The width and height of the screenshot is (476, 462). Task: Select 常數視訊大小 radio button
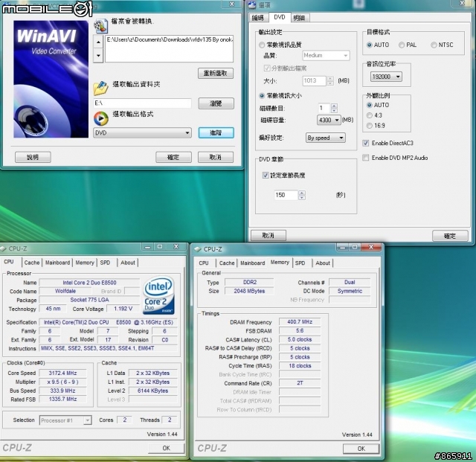click(262, 96)
